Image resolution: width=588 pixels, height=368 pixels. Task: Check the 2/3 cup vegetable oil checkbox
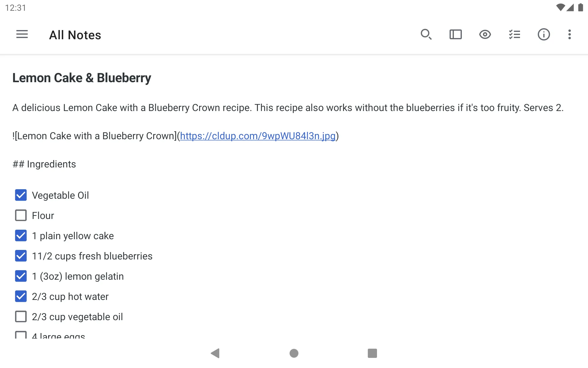coord(21,316)
